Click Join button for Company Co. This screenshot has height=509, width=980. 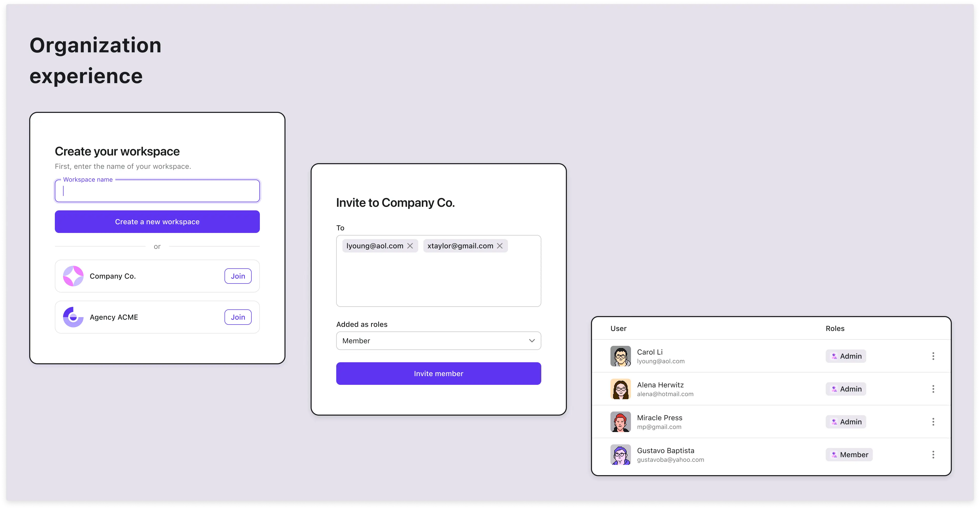pyautogui.click(x=238, y=276)
